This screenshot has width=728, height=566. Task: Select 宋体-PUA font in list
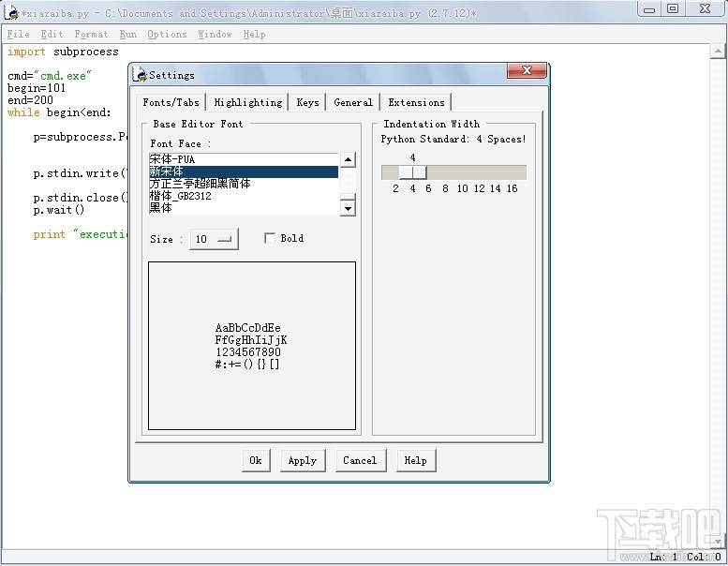pyautogui.click(x=244, y=159)
